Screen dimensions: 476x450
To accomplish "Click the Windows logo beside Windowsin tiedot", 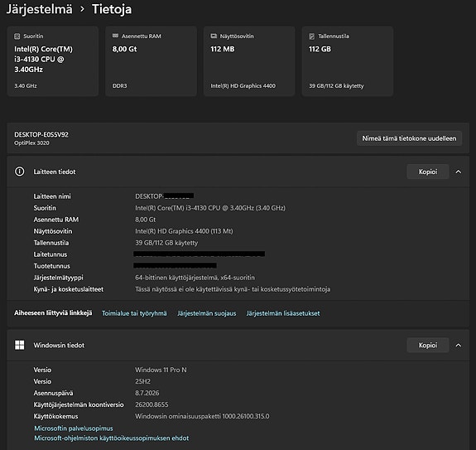I will pos(20,346).
